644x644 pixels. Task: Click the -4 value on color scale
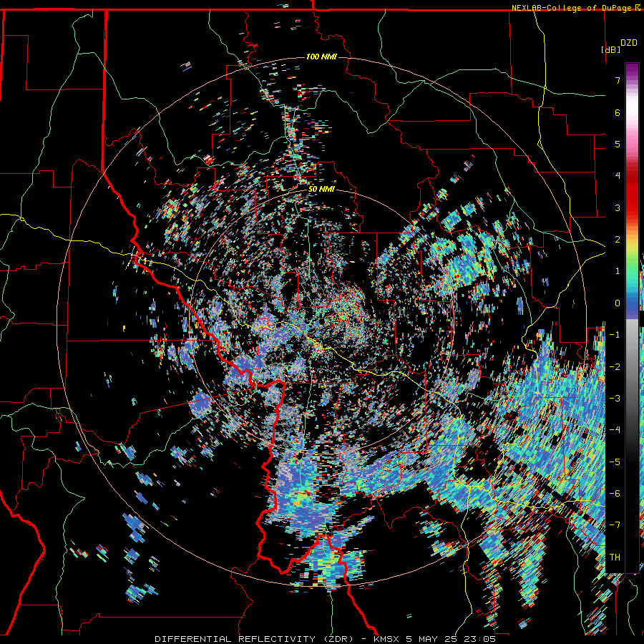point(615,430)
